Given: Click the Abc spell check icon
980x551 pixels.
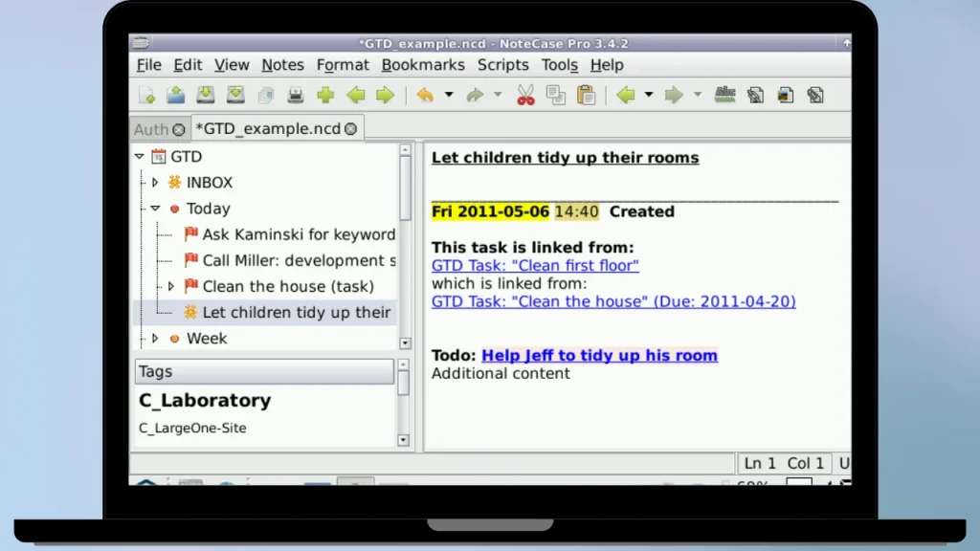Looking at the screenshot, I should (725, 95).
